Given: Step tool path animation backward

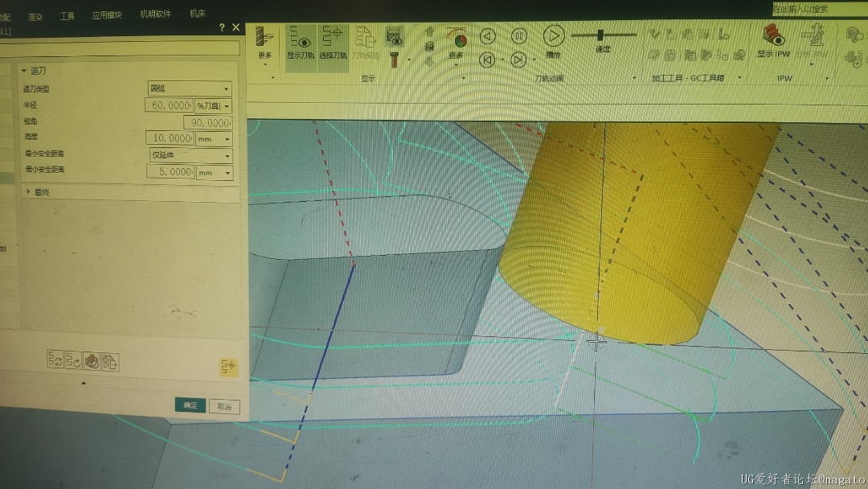Looking at the screenshot, I should [x=487, y=36].
